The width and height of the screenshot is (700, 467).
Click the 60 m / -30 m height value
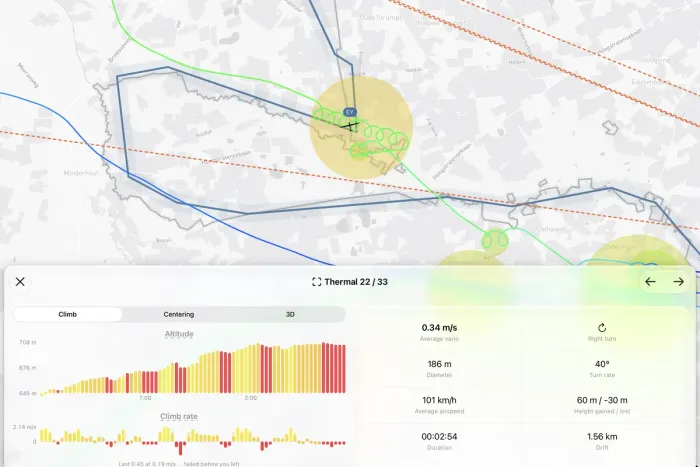pos(602,400)
